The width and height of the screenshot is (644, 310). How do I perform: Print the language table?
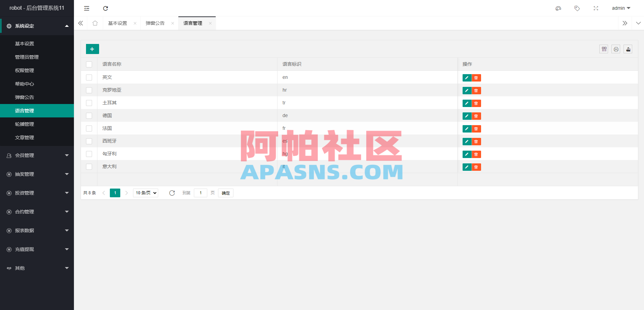616,49
